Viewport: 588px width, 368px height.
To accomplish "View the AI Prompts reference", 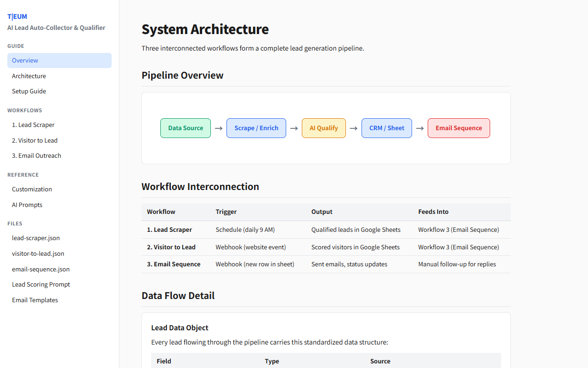I will pos(27,205).
